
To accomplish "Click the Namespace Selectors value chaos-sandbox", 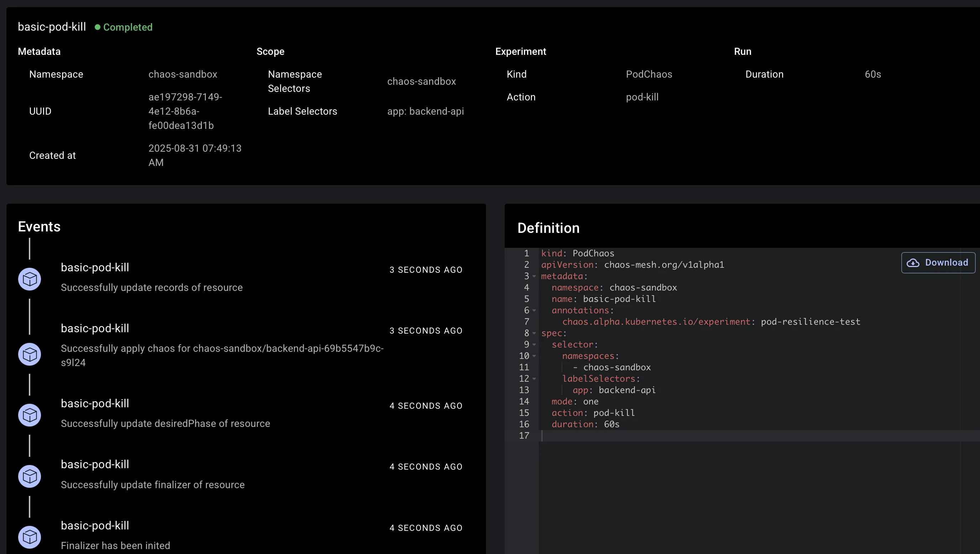I will [x=422, y=82].
